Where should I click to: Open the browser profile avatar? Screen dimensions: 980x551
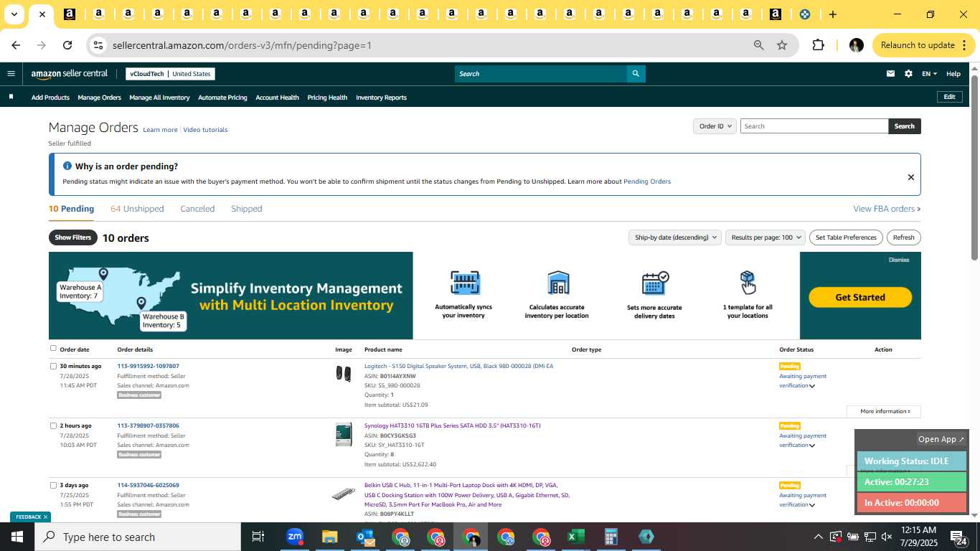(856, 45)
